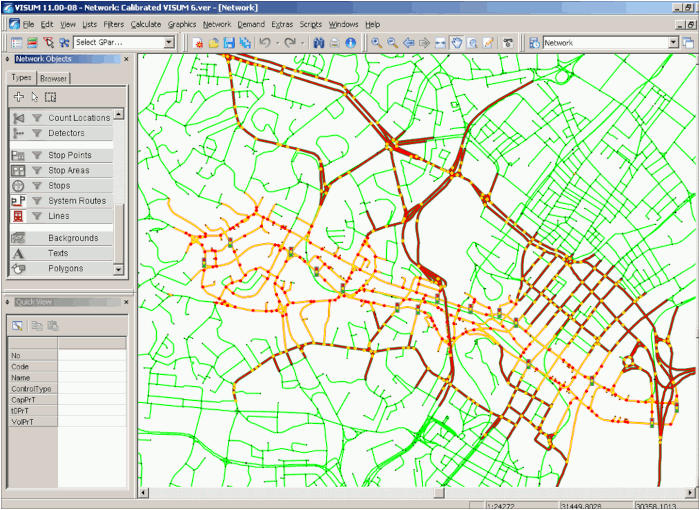Open the Select GPar dropdown

click(169, 42)
